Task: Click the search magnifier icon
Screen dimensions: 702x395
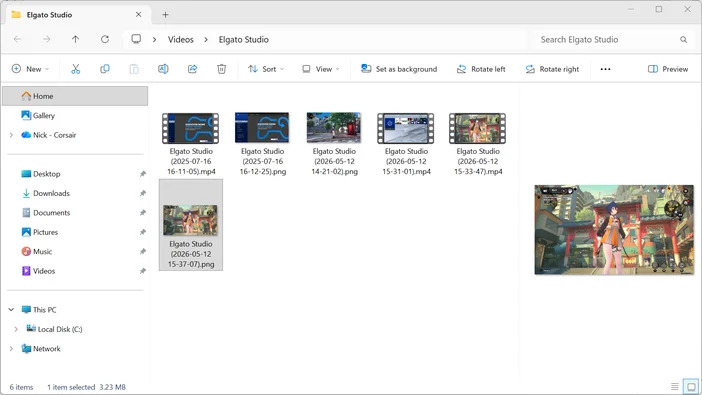Action: tap(683, 40)
